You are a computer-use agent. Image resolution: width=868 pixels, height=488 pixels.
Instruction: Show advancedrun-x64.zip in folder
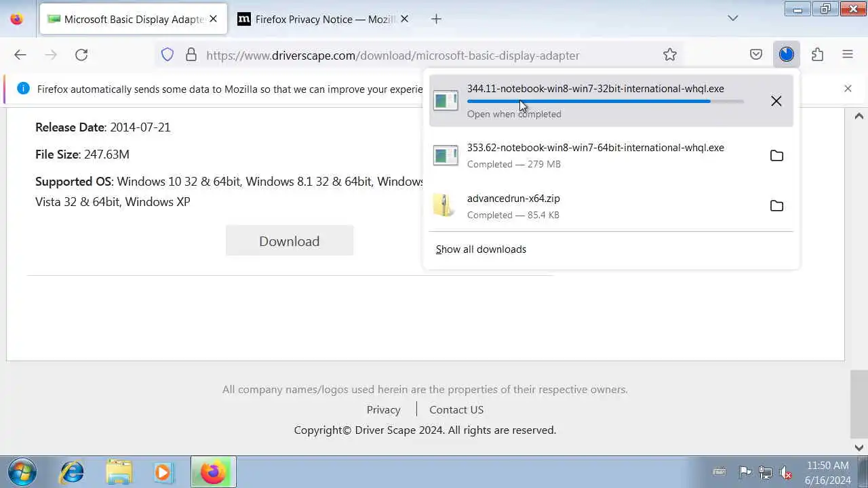pyautogui.click(x=777, y=206)
